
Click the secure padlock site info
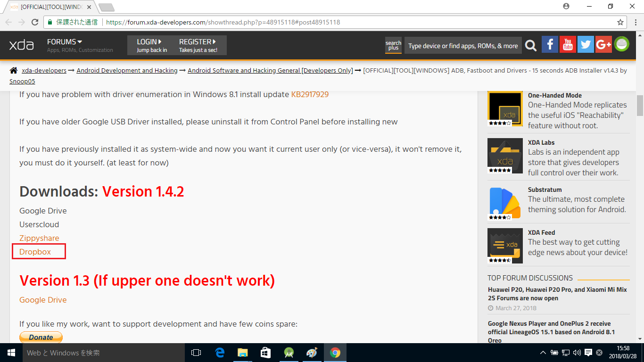(50, 22)
